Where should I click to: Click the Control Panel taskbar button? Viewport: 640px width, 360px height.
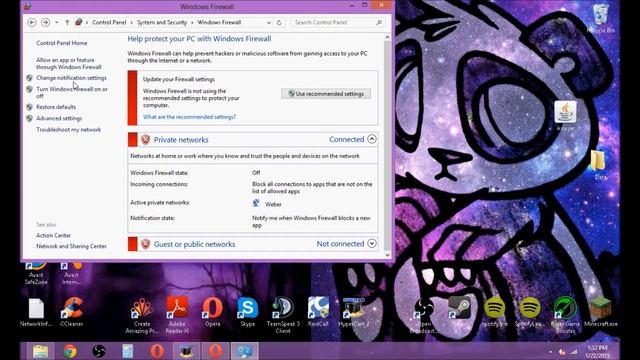[244, 351]
